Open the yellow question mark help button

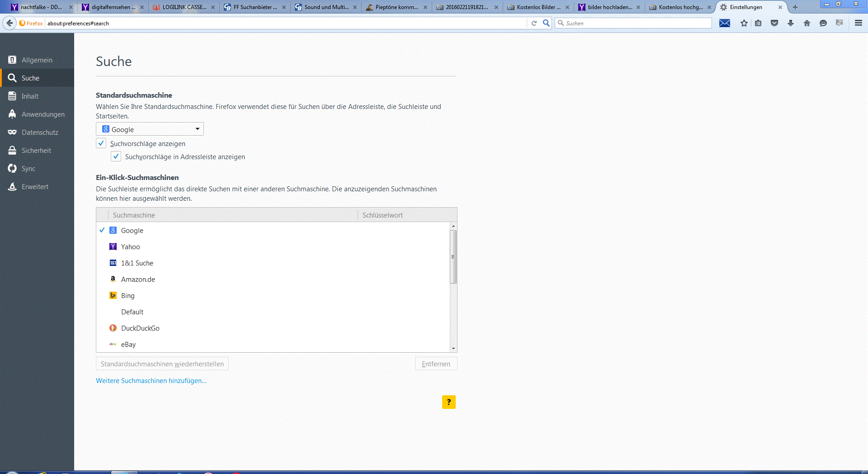coord(449,402)
